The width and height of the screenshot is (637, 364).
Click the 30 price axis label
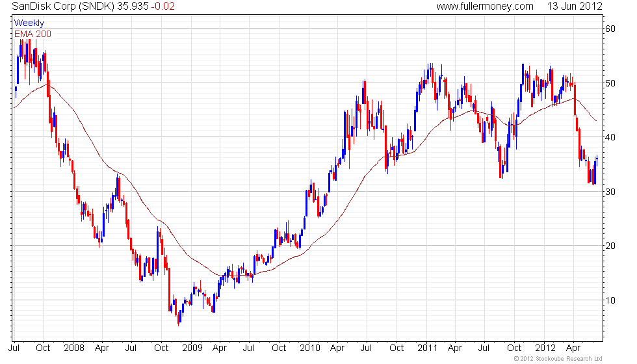[610, 192]
